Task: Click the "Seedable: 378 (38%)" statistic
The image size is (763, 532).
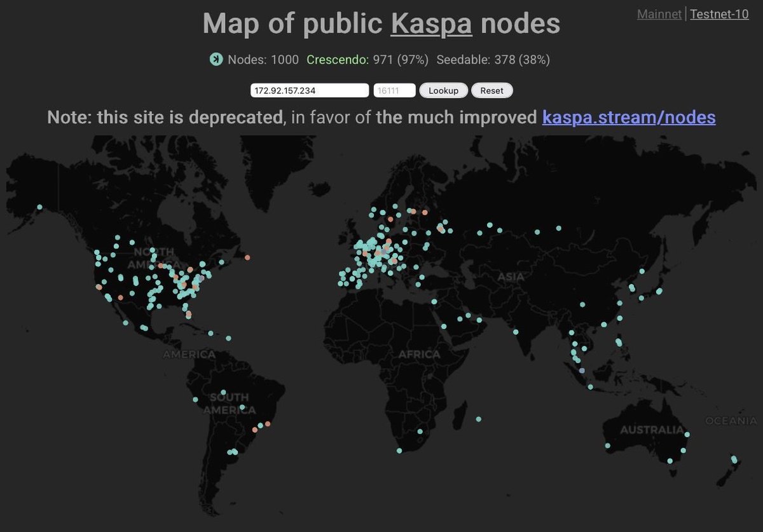Action: [493, 60]
